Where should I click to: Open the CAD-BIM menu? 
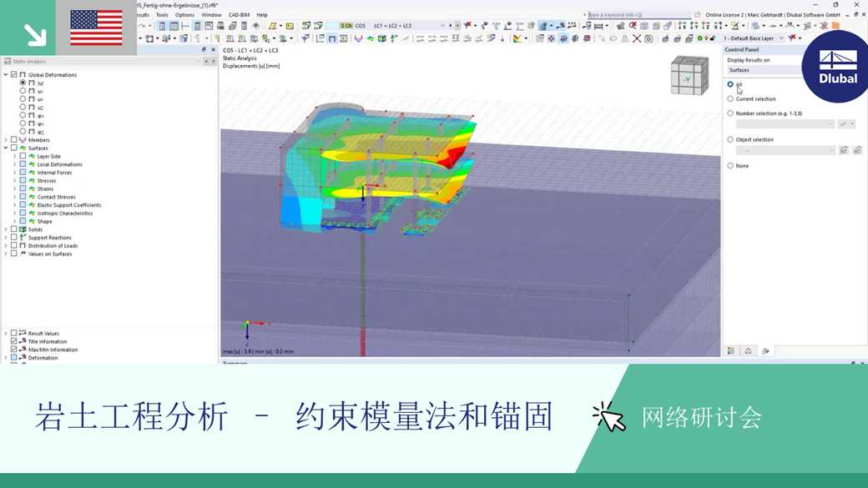238,14
